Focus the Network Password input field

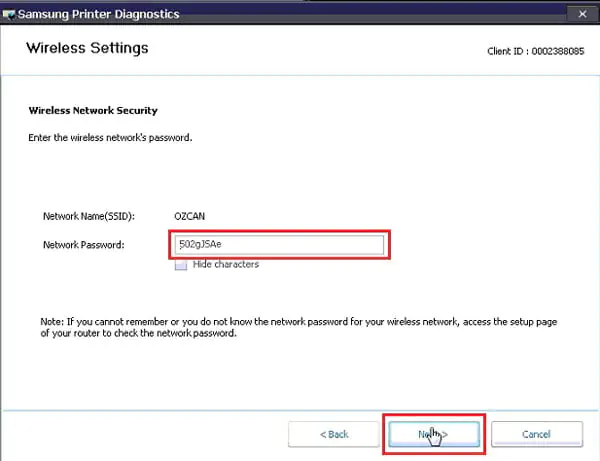pos(278,246)
